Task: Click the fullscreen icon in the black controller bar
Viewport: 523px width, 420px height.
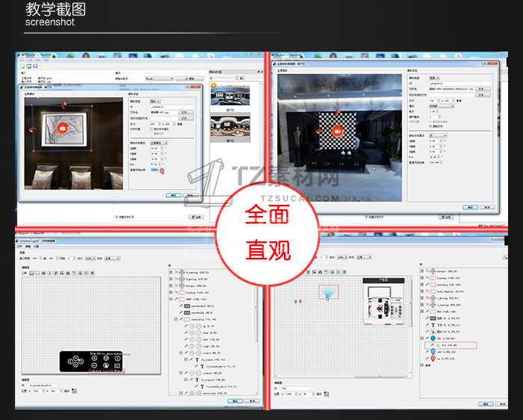Action: [117, 366]
